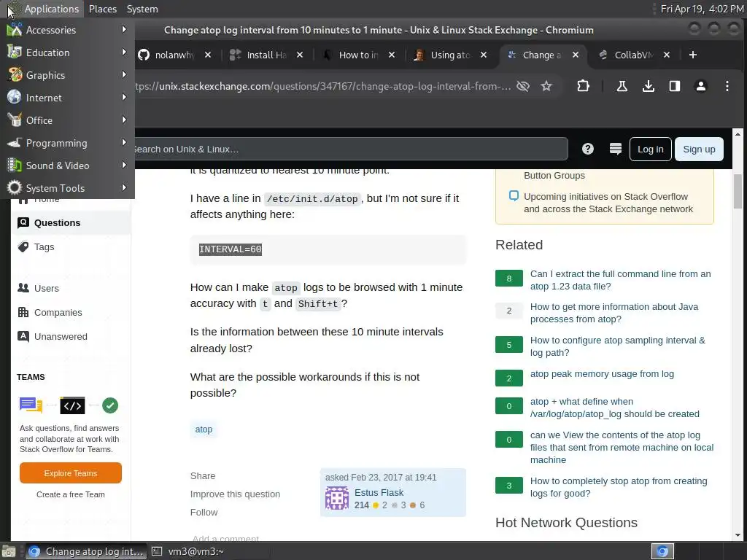Click the Chromium workspace switcher icon
The image size is (747, 560).
click(662, 551)
